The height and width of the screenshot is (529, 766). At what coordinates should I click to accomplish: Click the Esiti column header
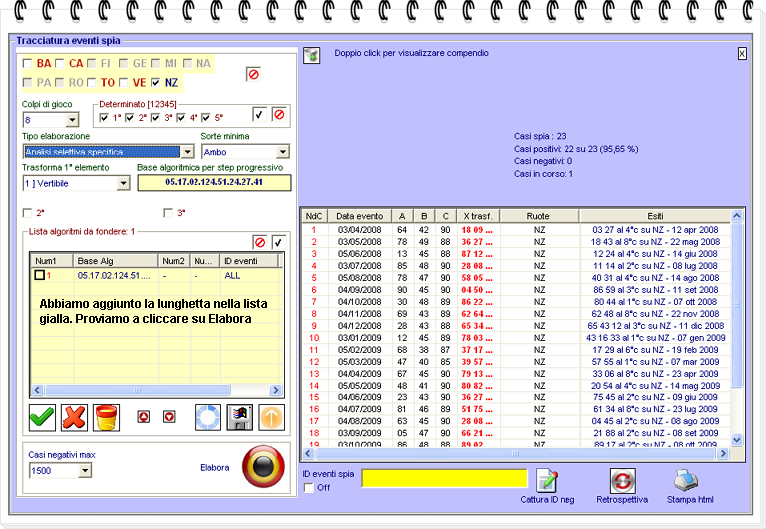[655, 216]
